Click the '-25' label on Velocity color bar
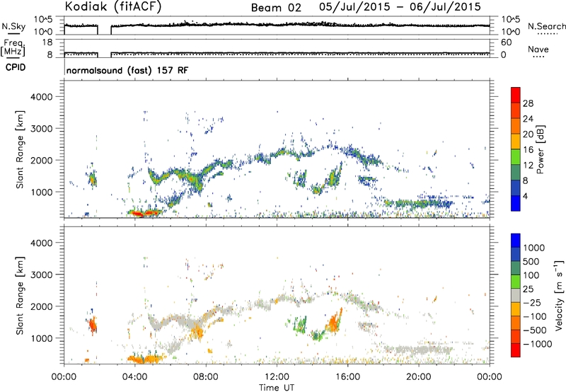Image resolution: width=566 pixels, height=392 pixels. (x=533, y=302)
